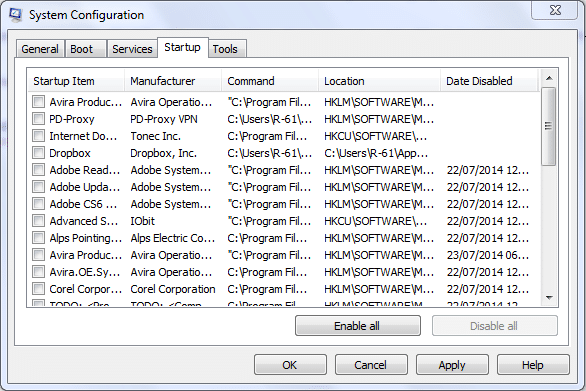
Task: Click the Disable all button
Action: tap(494, 326)
